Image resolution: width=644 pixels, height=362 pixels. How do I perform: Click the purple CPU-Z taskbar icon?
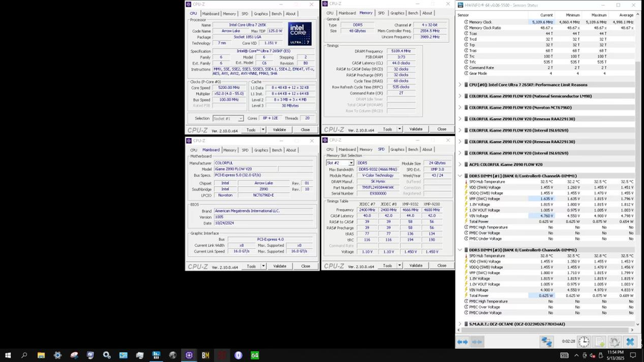tap(189, 355)
